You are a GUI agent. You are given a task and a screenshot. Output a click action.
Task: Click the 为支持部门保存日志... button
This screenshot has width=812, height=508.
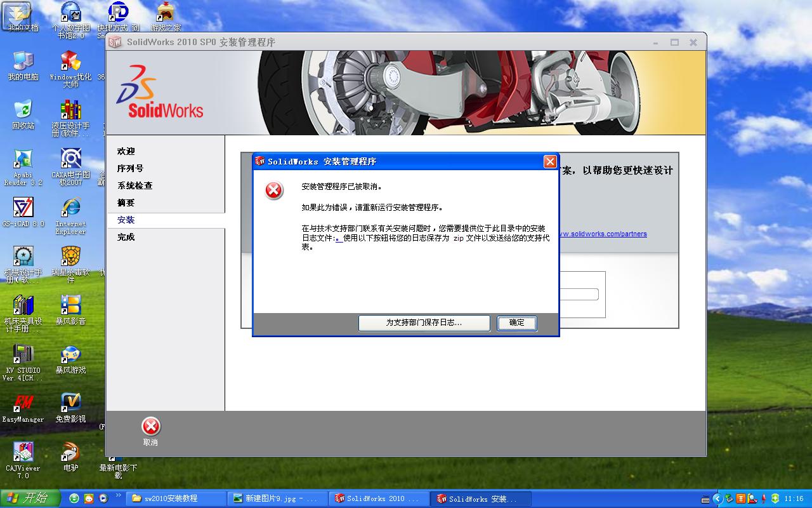pyautogui.click(x=424, y=323)
